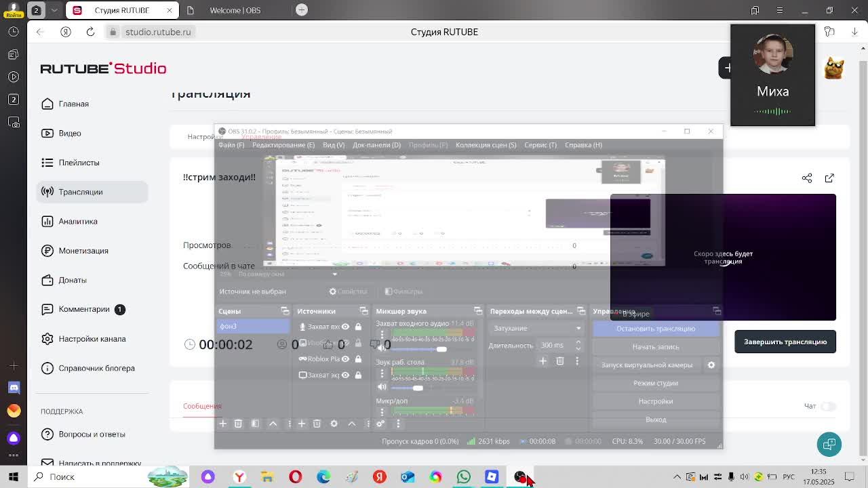The height and width of the screenshot is (488, 868).
Task: Open source properties gear in Источники panel
Action: click(x=334, y=424)
